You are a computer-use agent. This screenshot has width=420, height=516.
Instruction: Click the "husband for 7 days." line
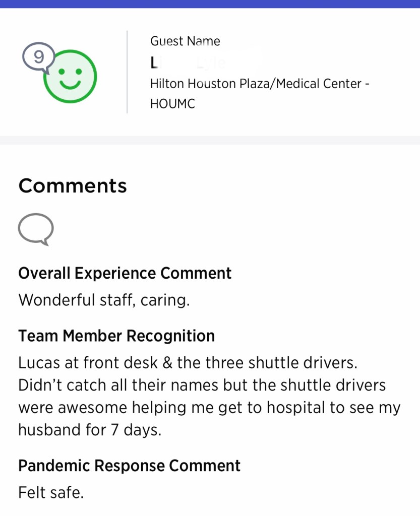(x=90, y=430)
